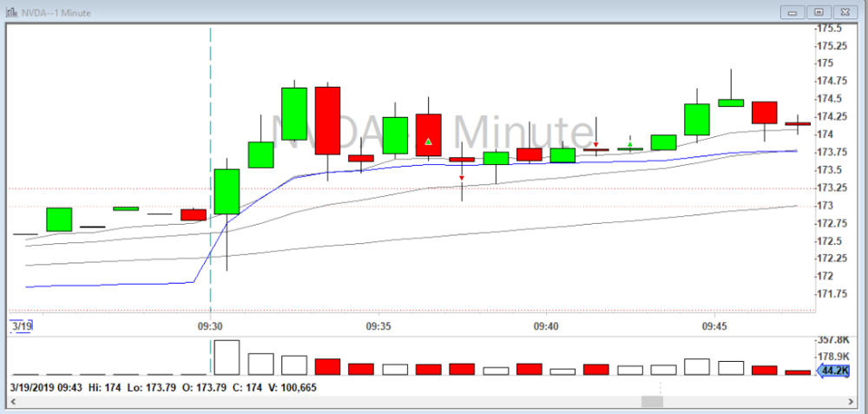Click the red down-arrow marker below the 09:37 candle
Image resolution: width=868 pixels, height=414 pixels.
click(462, 178)
